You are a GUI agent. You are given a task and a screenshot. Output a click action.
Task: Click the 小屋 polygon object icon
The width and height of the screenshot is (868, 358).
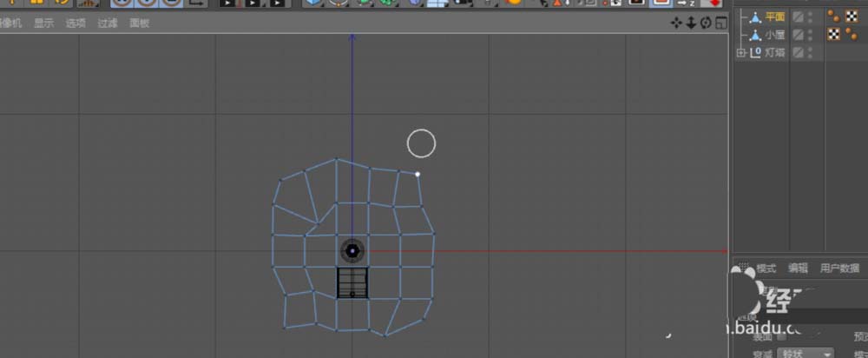pos(754,35)
